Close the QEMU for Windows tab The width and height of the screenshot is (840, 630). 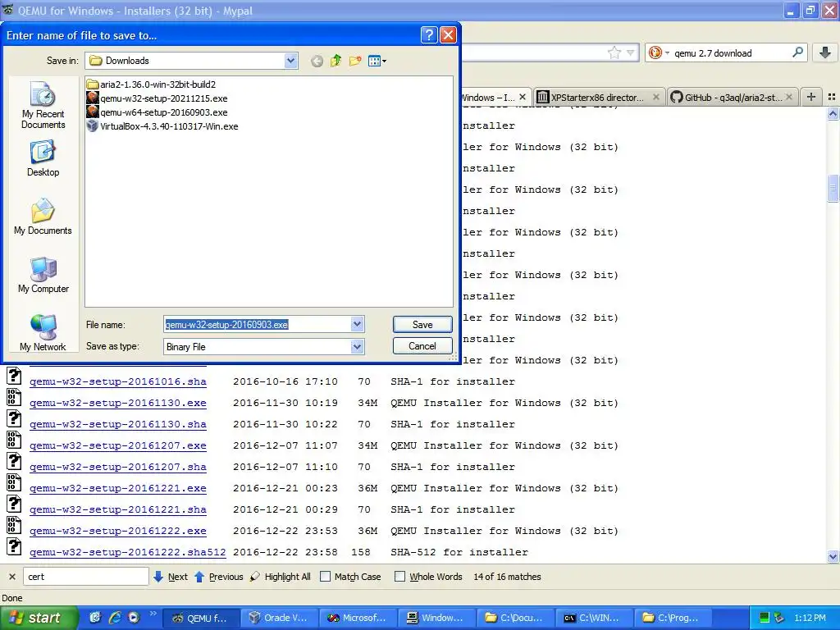point(523,97)
